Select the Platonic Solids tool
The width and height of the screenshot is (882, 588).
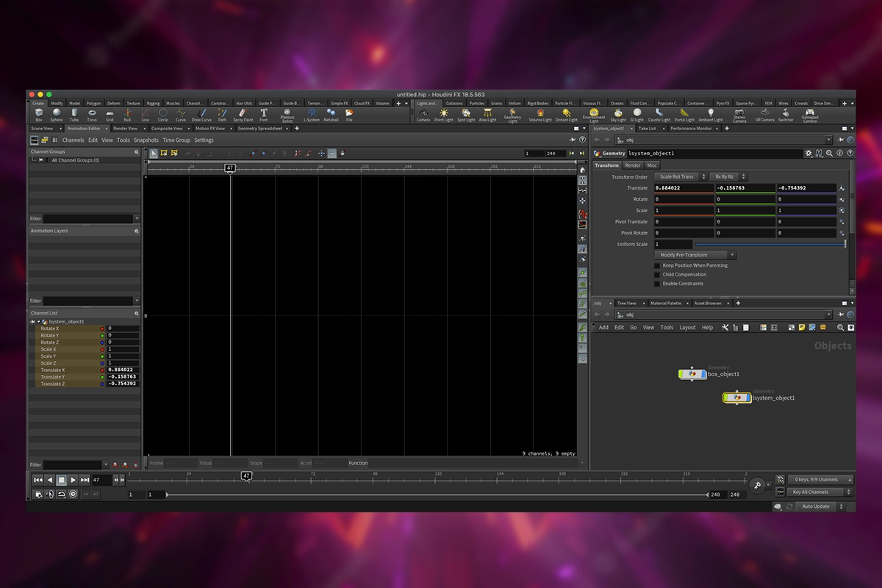click(287, 113)
